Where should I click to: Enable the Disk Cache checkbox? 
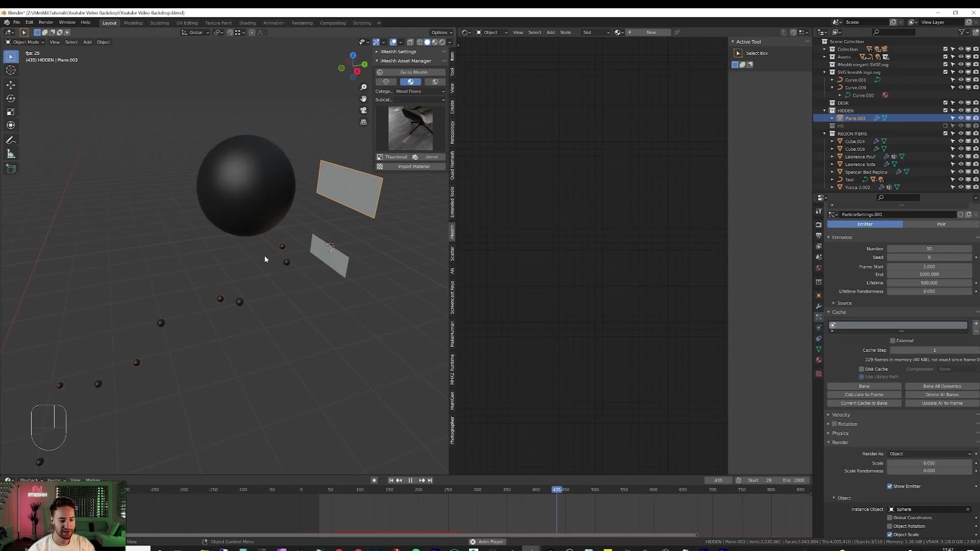(x=862, y=369)
